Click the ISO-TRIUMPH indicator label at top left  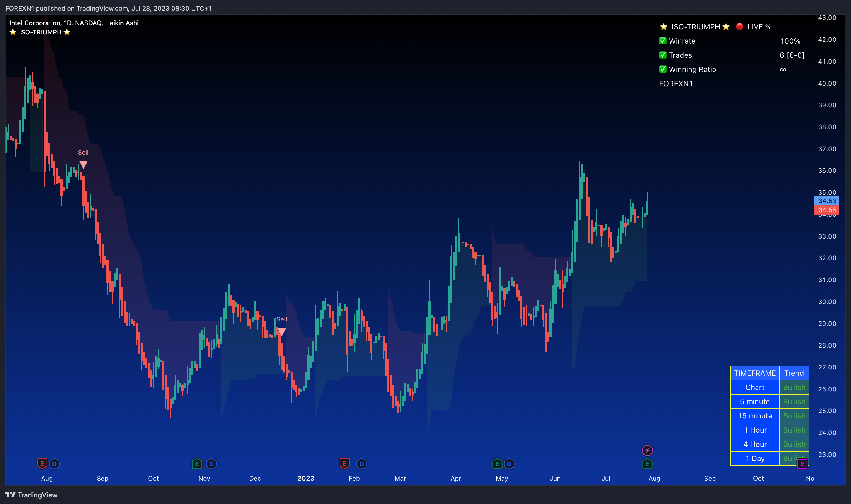click(40, 32)
